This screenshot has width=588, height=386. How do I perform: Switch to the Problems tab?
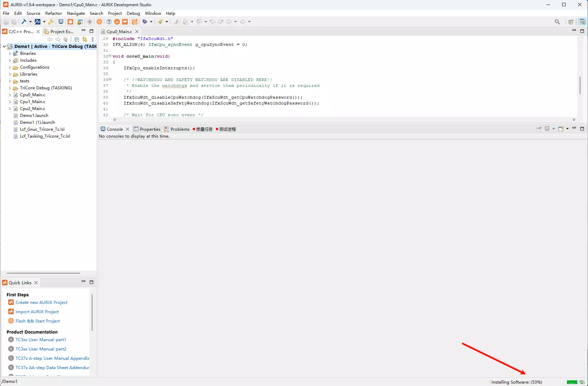tap(180, 129)
